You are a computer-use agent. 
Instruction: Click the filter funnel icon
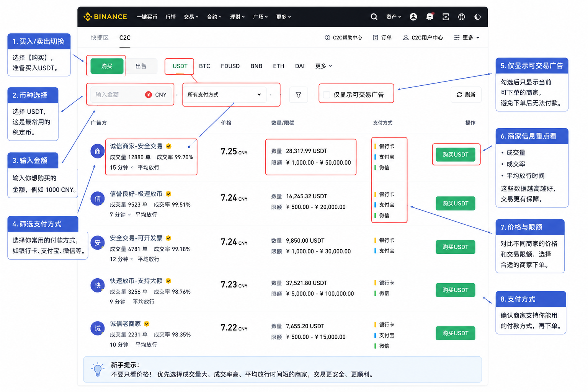click(x=299, y=95)
